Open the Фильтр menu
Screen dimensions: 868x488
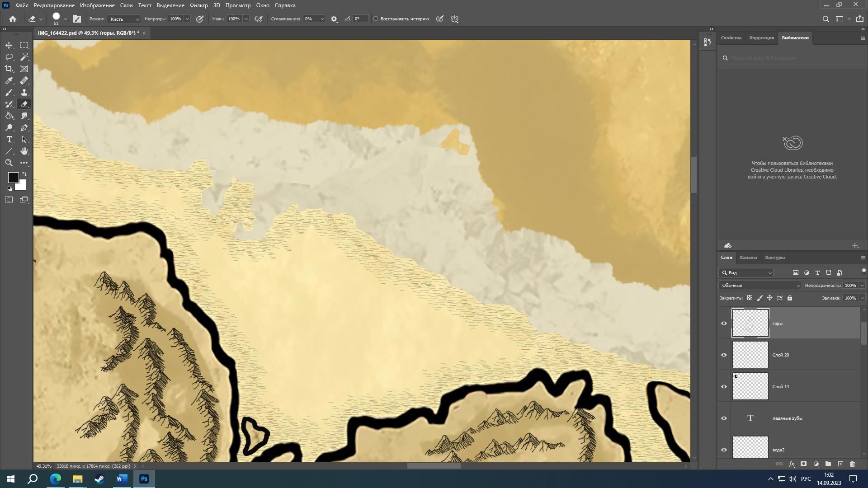pos(198,5)
